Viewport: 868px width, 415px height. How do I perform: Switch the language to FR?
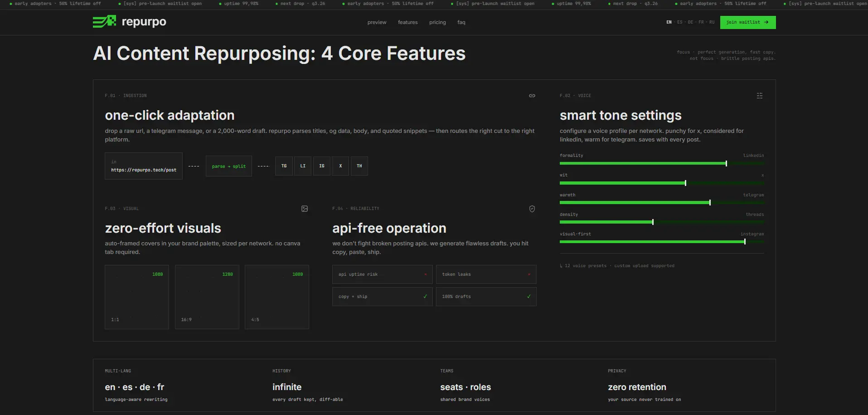[701, 22]
